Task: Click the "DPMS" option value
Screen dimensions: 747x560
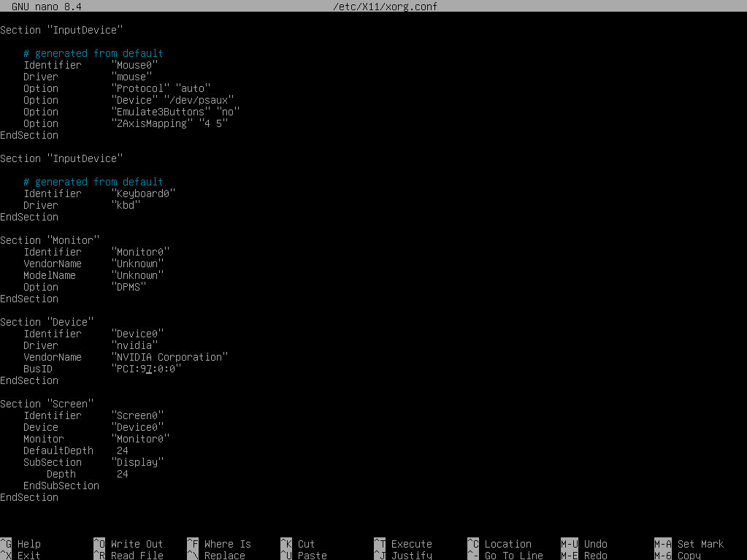Action: [x=129, y=287]
